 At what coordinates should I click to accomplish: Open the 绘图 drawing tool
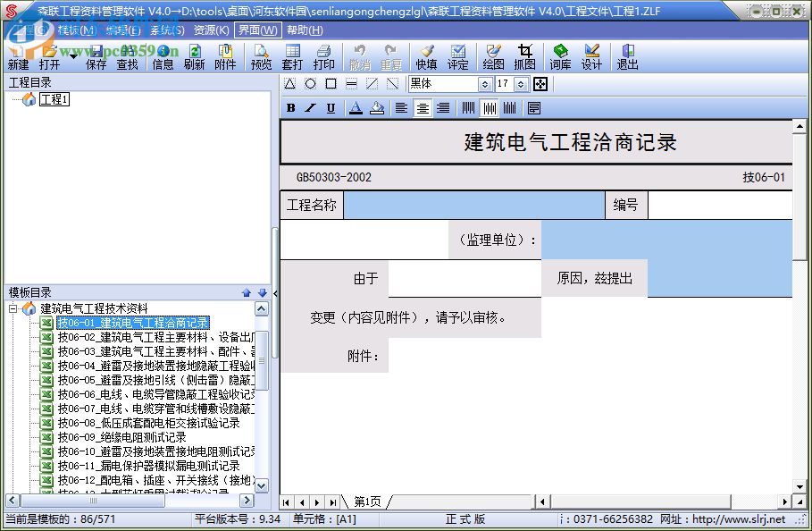(494, 54)
